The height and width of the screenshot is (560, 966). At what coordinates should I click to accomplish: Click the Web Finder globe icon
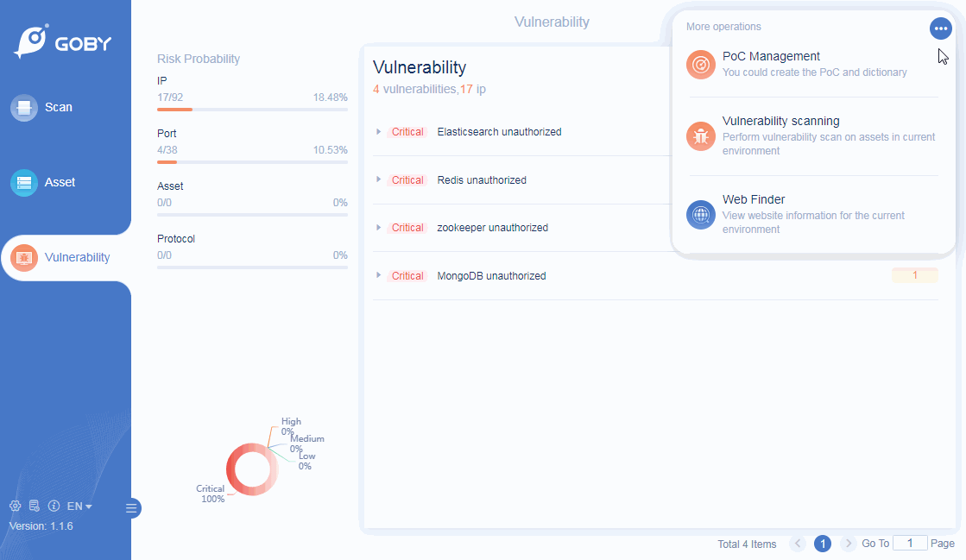point(701,214)
